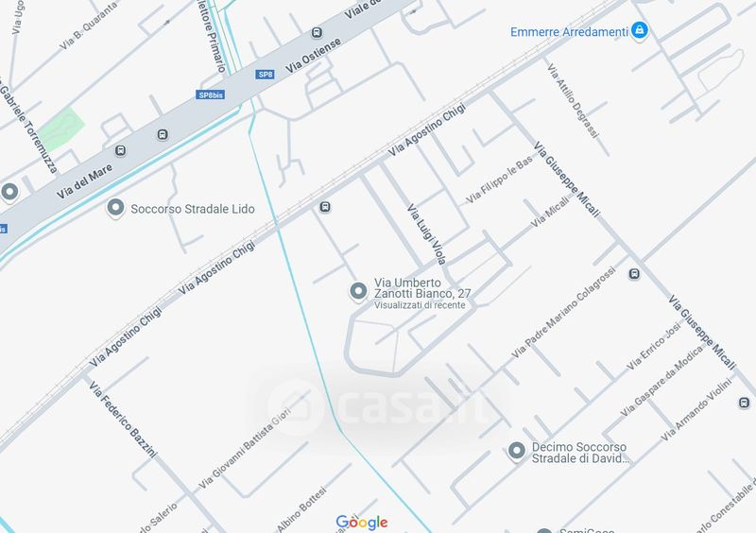
Task: Click the Via Federico Bazzini street label
Action: point(123,420)
